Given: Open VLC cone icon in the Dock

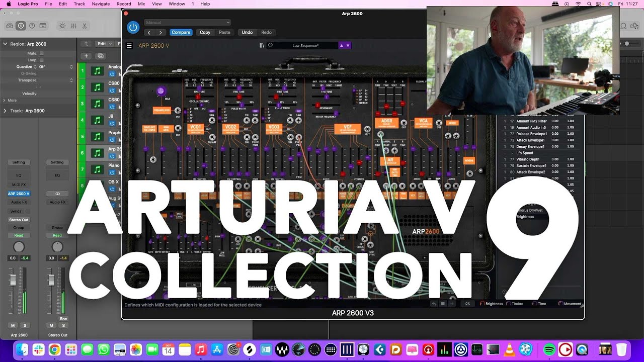Looking at the screenshot, I should [x=509, y=349].
